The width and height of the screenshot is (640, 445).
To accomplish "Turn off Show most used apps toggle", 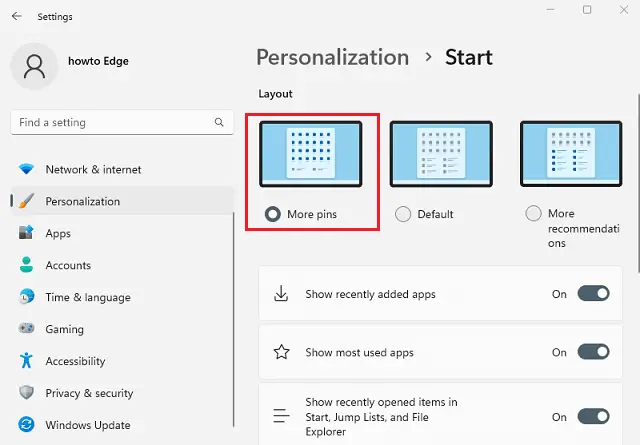I will (x=593, y=352).
